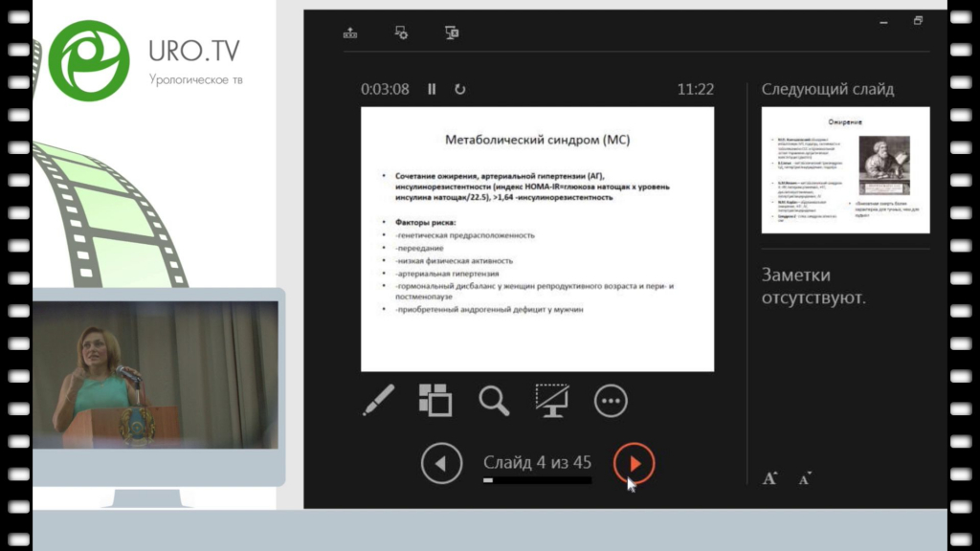Image resolution: width=980 pixels, height=551 pixels.
Task: Decrease the notes text size
Action: [804, 478]
